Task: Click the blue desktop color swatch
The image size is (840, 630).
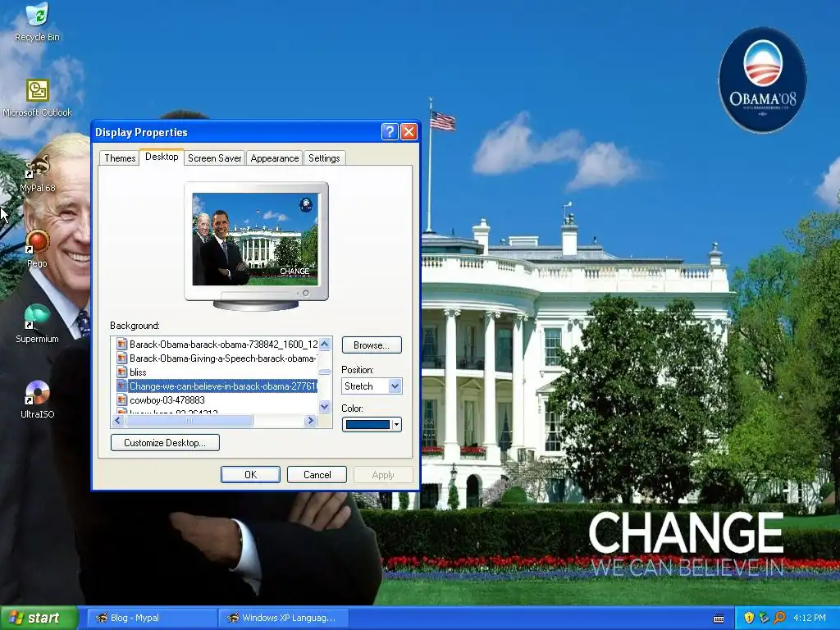Action: click(368, 425)
